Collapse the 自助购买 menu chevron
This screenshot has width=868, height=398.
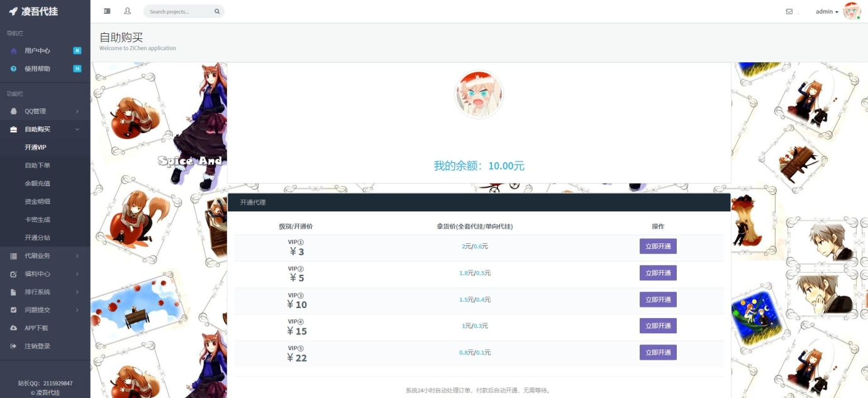[x=77, y=130]
